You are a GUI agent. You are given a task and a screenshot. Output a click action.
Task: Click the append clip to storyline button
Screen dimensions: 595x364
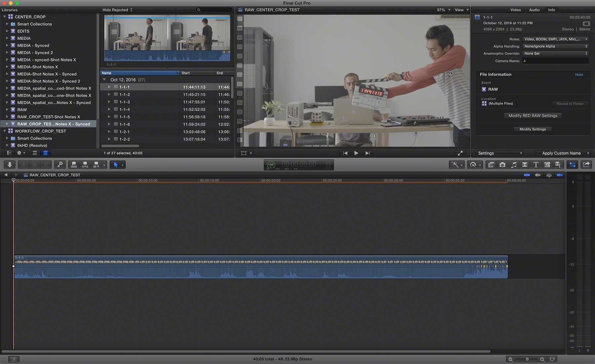point(96,164)
